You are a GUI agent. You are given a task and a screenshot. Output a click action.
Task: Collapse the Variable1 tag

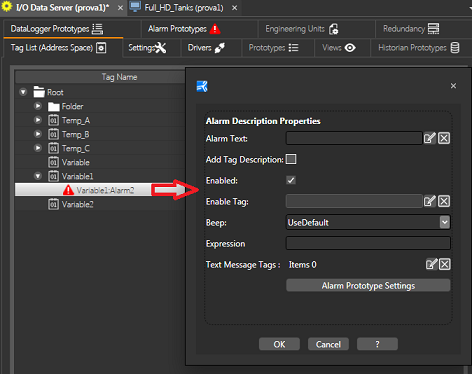click(x=38, y=176)
